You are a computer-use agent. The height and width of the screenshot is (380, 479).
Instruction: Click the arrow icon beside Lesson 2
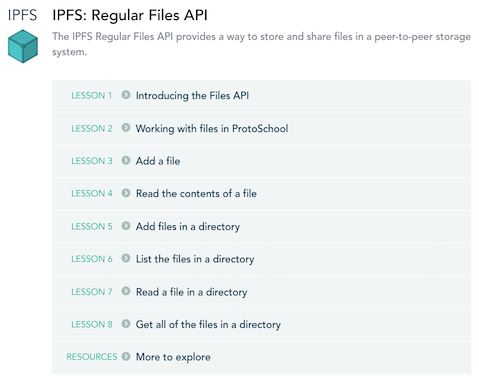[x=126, y=128]
